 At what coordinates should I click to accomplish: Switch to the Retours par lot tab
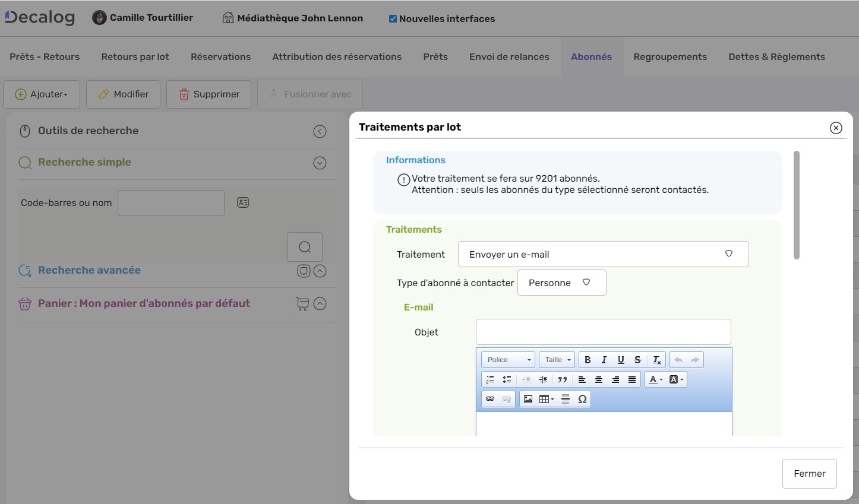pos(135,56)
